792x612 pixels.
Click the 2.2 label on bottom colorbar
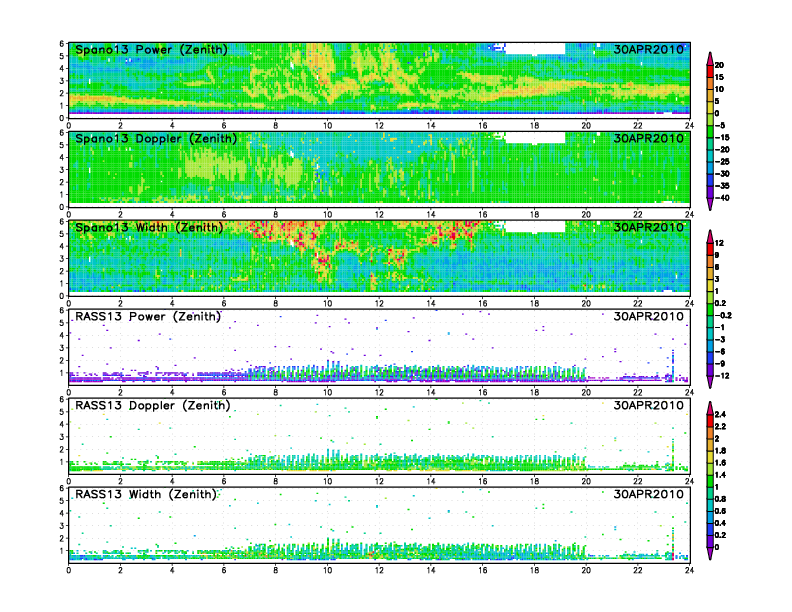tap(720, 426)
